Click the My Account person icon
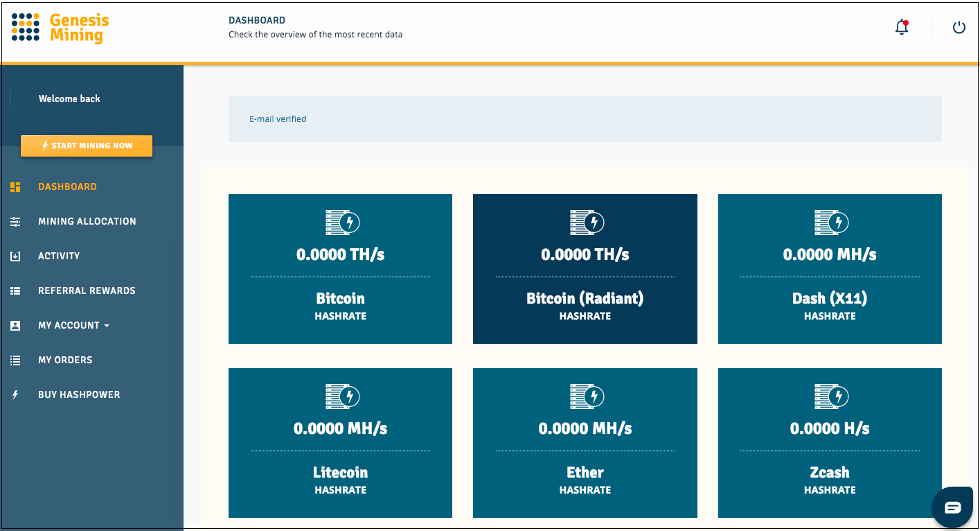This screenshot has height=531, width=980. (15, 325)
